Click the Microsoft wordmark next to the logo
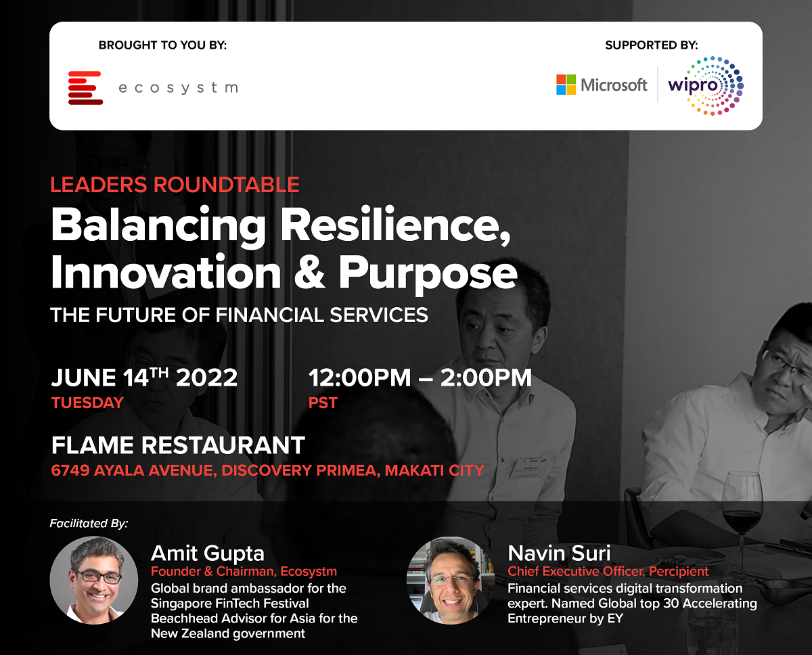Screen dimensions: 812x655 pos(614,85)
